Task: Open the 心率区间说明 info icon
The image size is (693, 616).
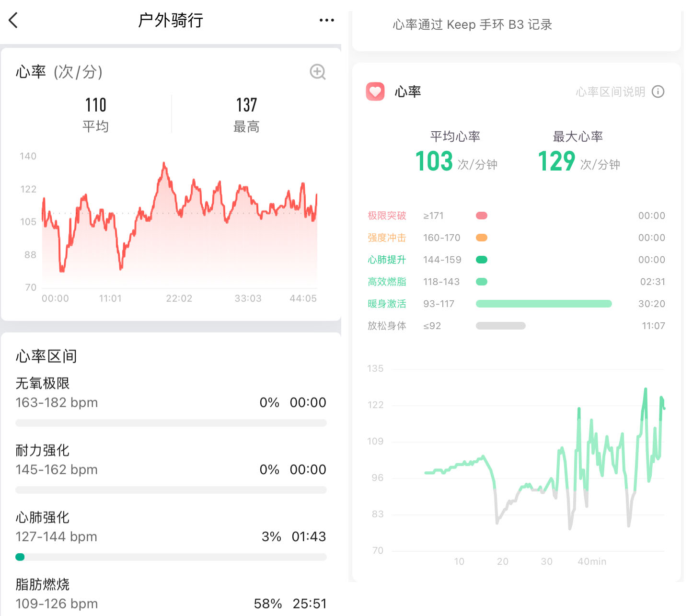Action: point(658,91)
